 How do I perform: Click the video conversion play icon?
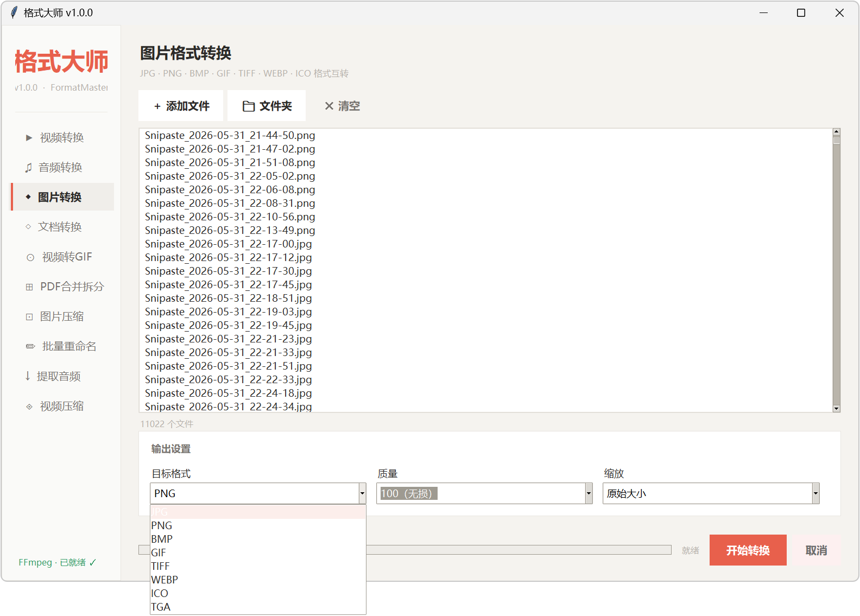29,138
